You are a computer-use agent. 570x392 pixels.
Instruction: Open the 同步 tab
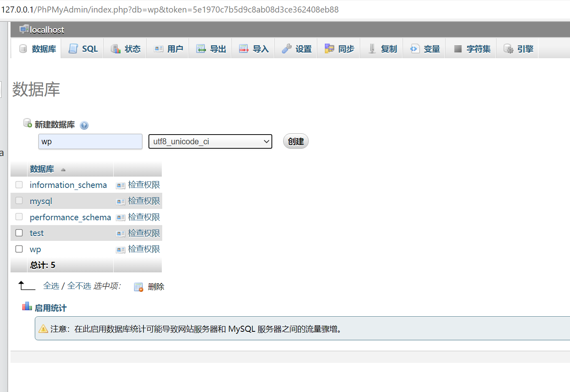pos(339,48)
